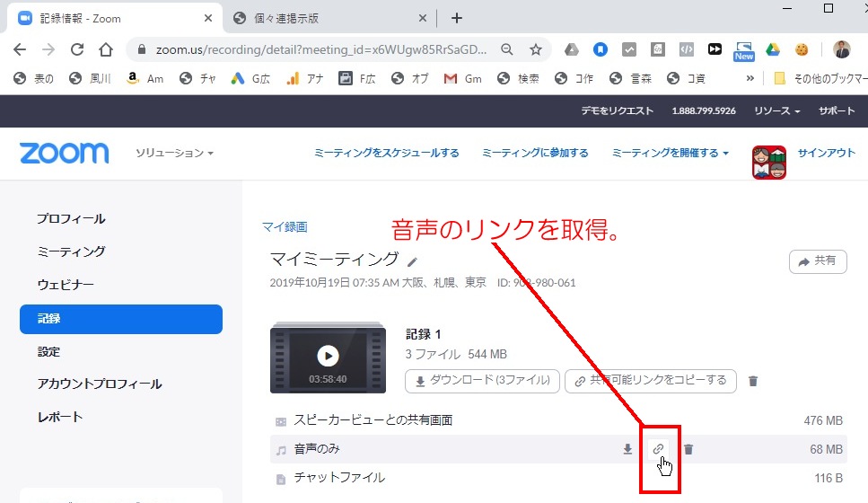Open the F広 bookmark
Screen dimensions: 868x503
click(x=357, y=79)
